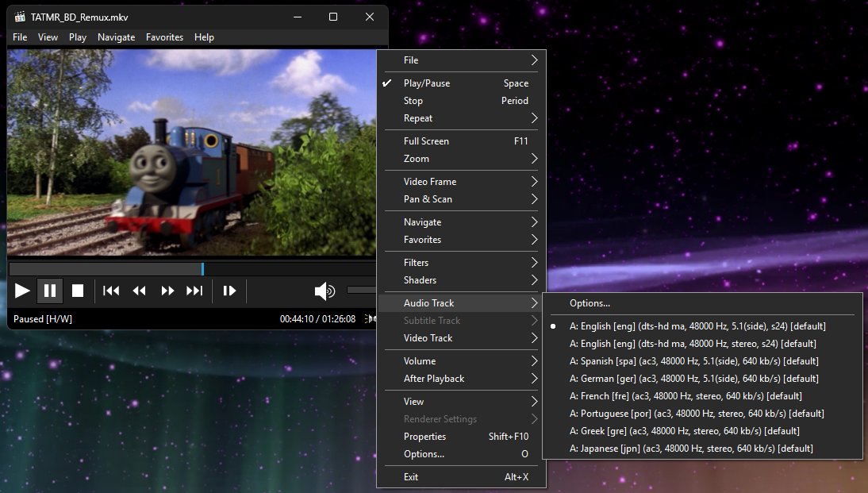Select French [fre] audio track
868x493 pixels.
pyautogui.click(x=702, y=396)
